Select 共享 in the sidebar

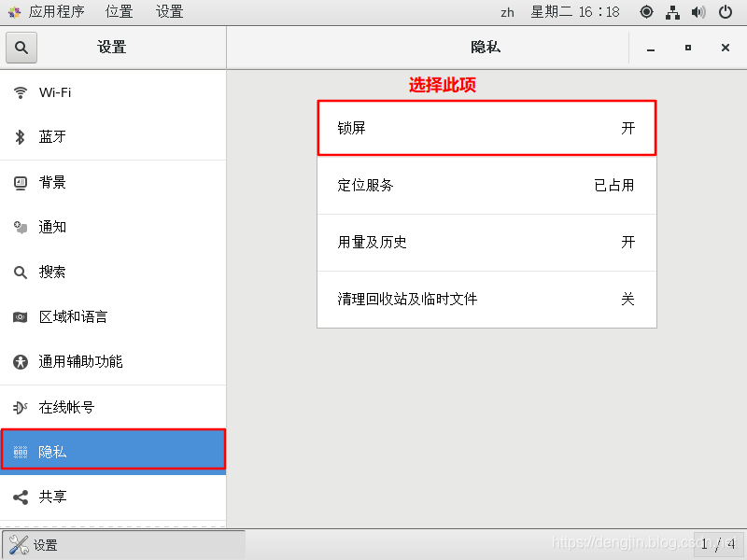tap(113, 497)
